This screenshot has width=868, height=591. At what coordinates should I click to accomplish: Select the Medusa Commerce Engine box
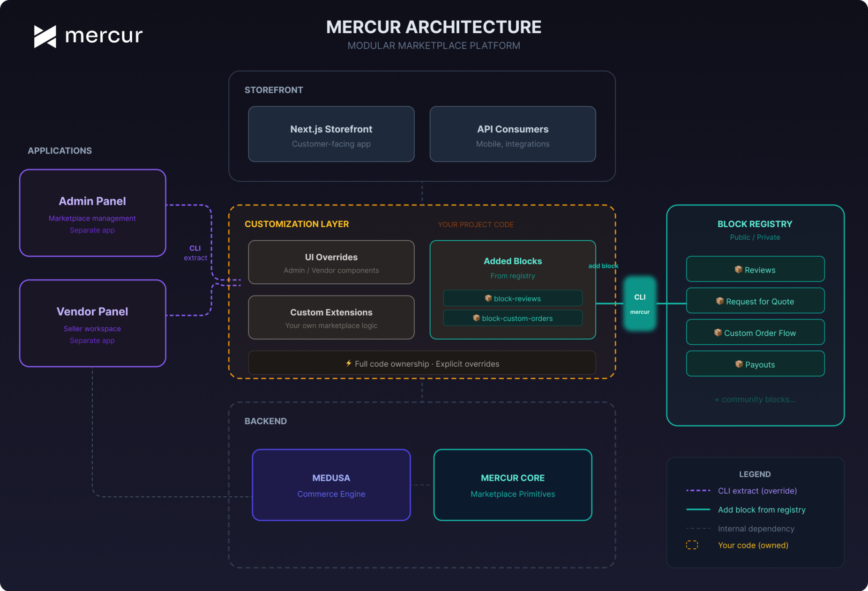[331, 485]
